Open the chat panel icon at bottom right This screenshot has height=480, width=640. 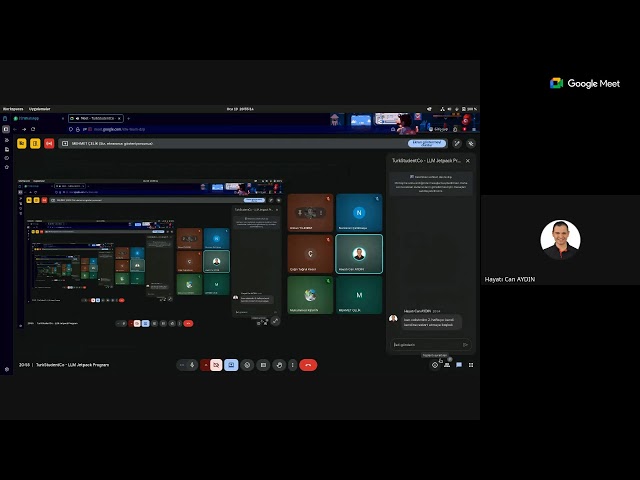459,365
